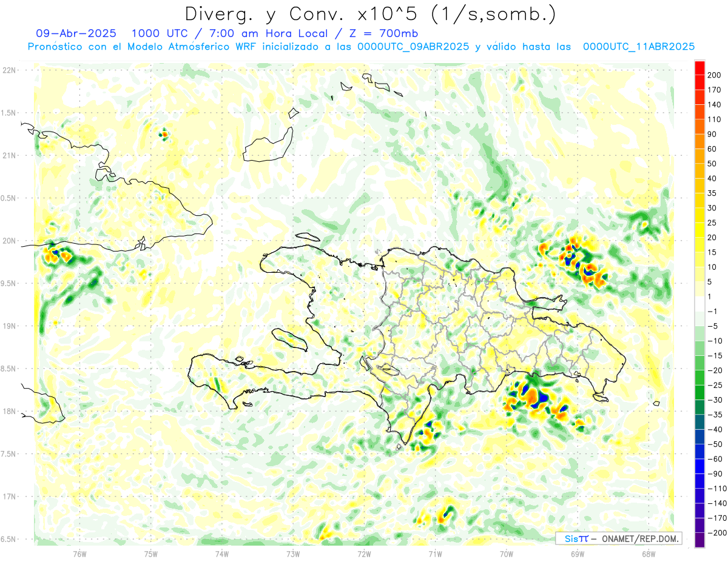Click the 110 value on color scale
Viewport: 728px width, 562px height.
[714, 119]
